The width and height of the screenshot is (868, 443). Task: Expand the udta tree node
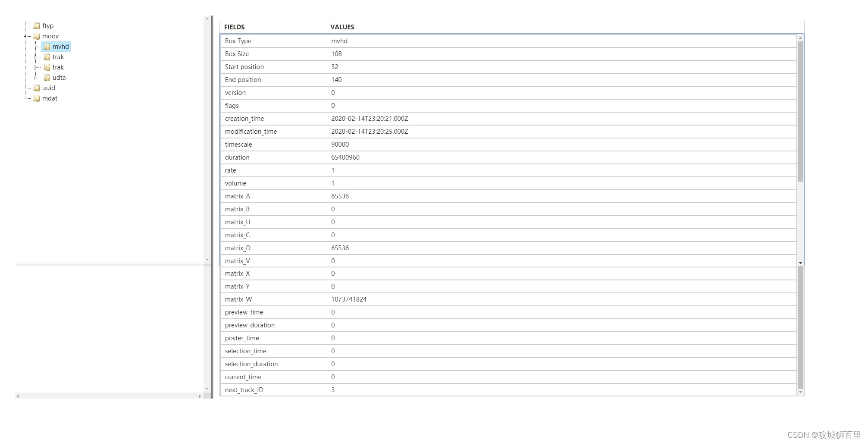point(36,78)
